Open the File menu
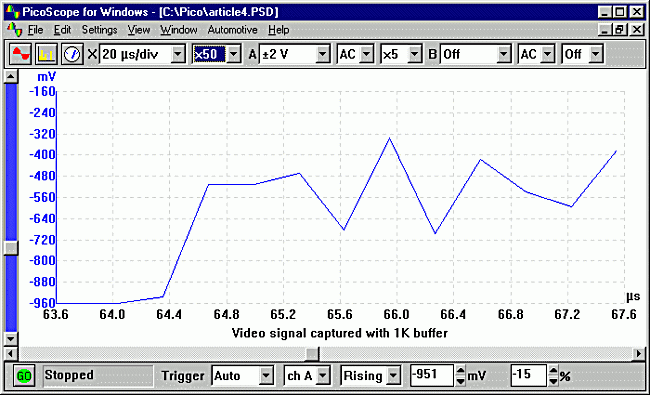 [x=35, y=30]
